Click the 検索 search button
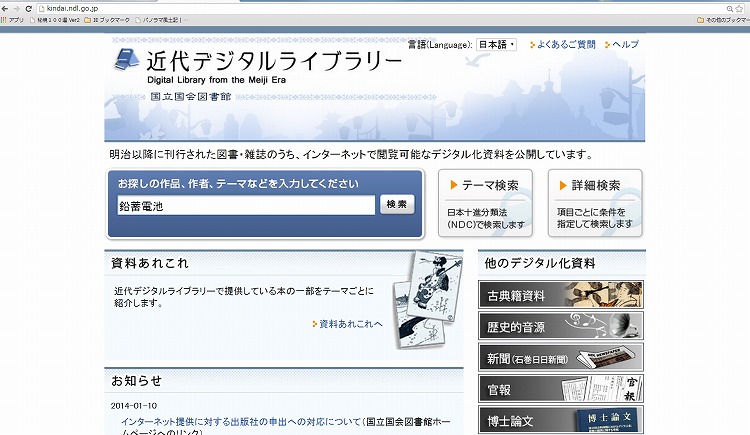Viewport: 750px width, 435px height. click(397, 204)
